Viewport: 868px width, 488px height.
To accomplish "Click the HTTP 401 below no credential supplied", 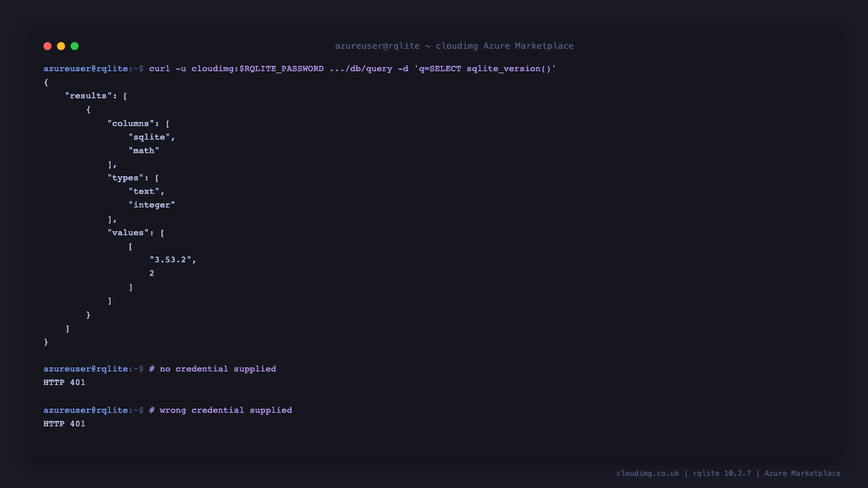I will (x=64, y=382).
